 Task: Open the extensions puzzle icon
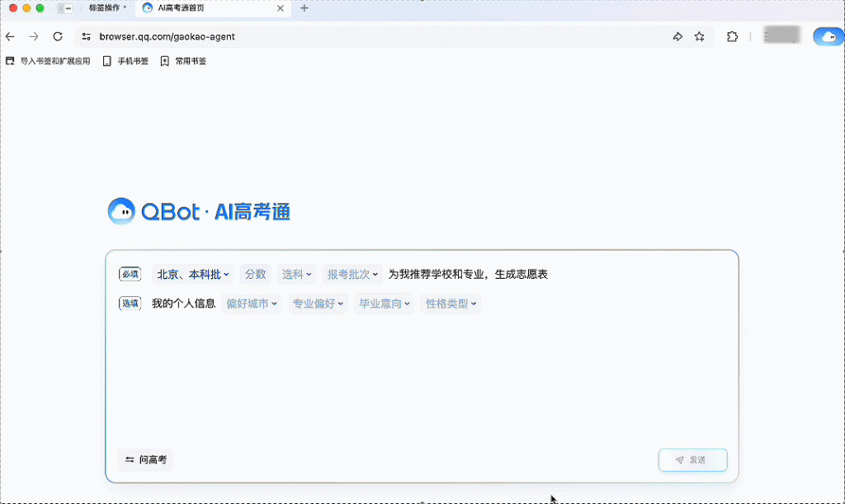[x=732, y=36]
